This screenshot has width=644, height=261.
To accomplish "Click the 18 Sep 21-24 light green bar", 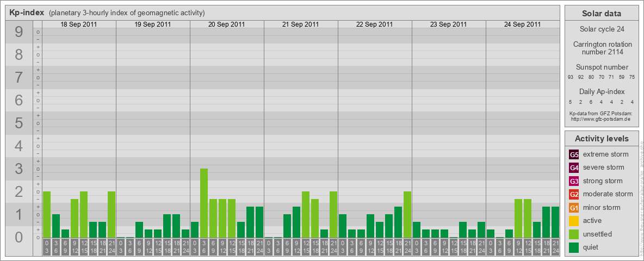I will click(x=112, y=215).
